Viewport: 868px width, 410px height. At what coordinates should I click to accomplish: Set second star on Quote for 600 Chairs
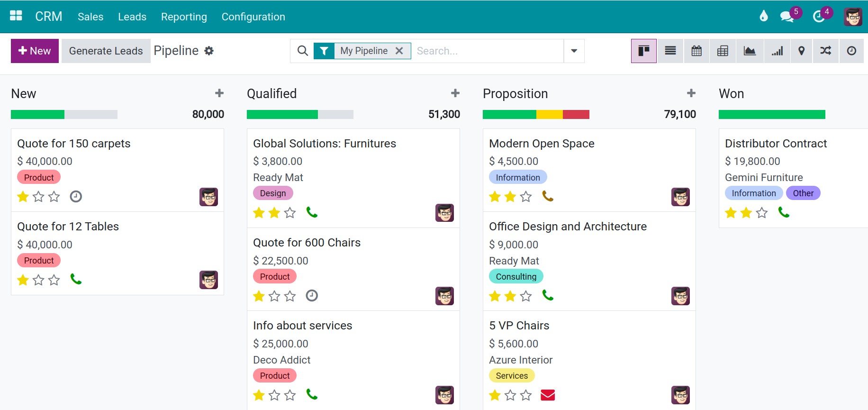point(274,296)
